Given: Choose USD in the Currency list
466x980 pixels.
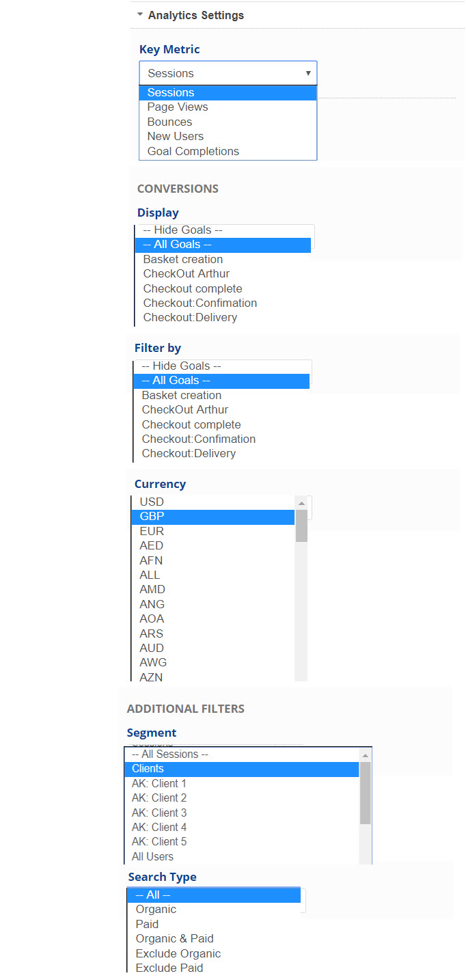Looking at the screenshot, I should [152, 502].
